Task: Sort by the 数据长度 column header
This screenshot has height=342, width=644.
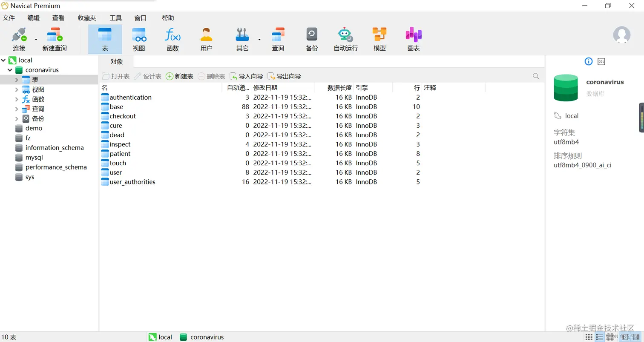Action: (x=334, y=88)
